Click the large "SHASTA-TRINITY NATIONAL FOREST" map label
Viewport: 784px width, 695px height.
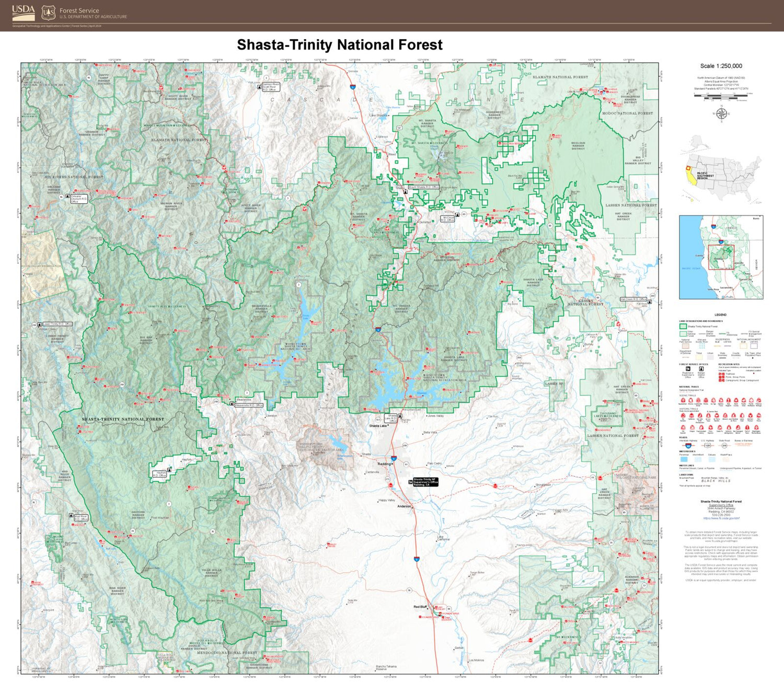(123, 419)
